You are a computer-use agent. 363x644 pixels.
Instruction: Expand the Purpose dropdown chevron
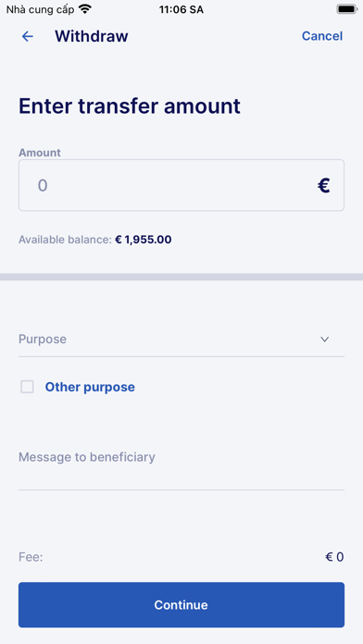point(325,340)
